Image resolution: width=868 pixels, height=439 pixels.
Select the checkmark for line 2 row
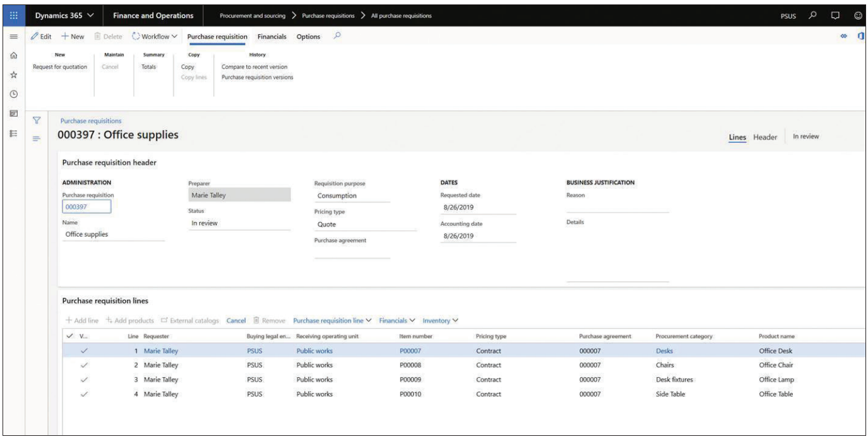click(x=84, y=365)
